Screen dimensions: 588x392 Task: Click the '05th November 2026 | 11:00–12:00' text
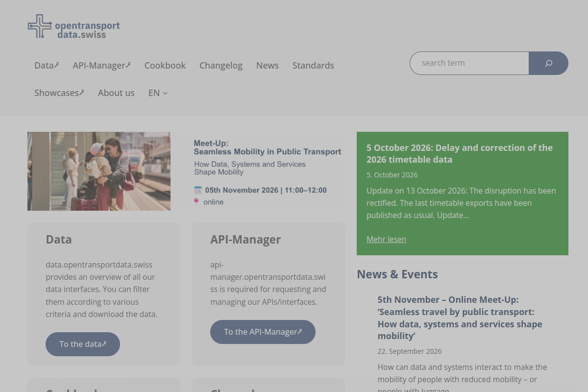pos(266,190)
